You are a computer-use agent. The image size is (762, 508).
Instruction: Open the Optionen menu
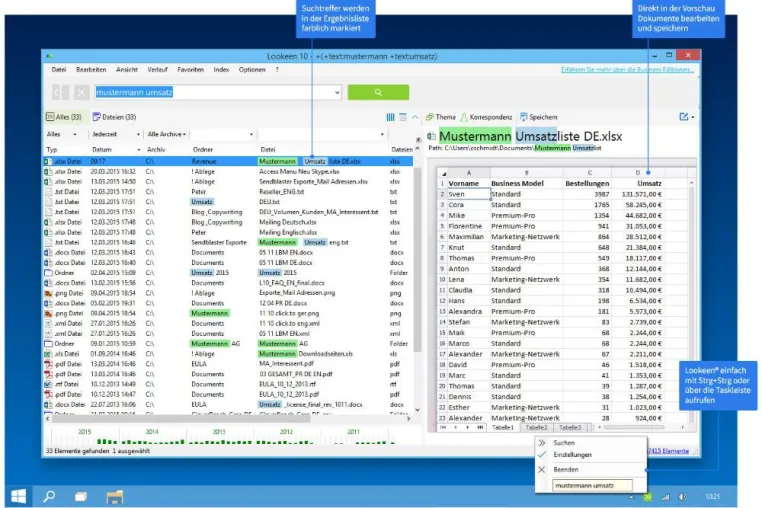(x=252, y=70)
